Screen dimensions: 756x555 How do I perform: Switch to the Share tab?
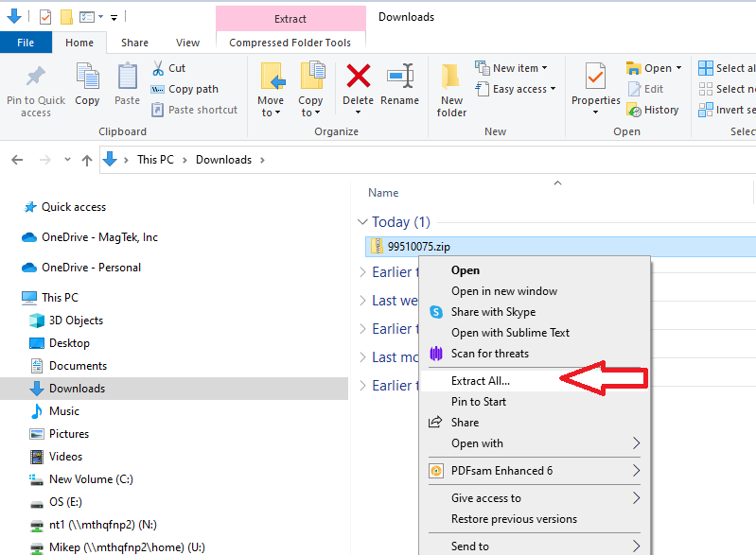click(x=134, y=43)
